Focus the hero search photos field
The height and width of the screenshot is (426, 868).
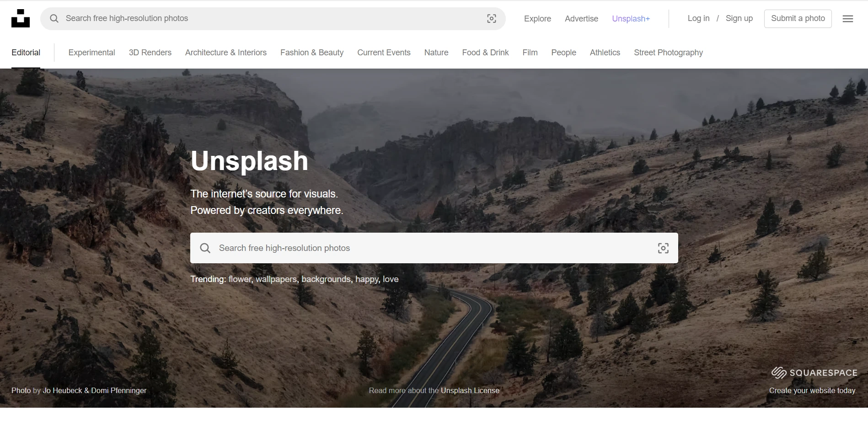point(434,248)
